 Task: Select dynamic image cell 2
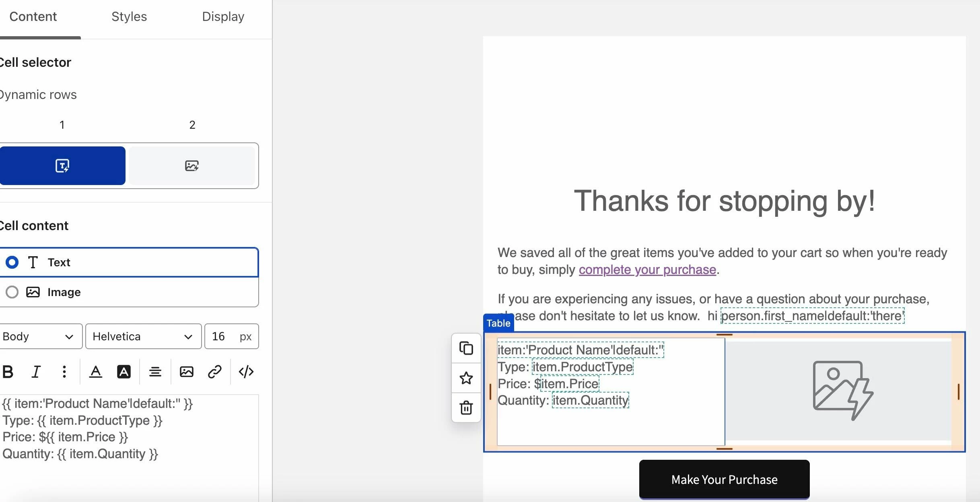click(192, 166)
